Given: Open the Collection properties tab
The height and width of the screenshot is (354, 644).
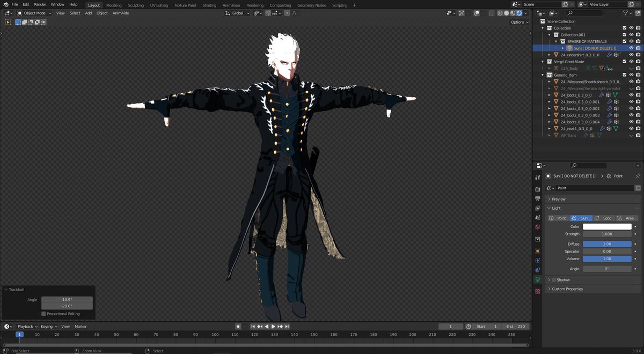Looking at the screenshot, I should pos(537,239).
